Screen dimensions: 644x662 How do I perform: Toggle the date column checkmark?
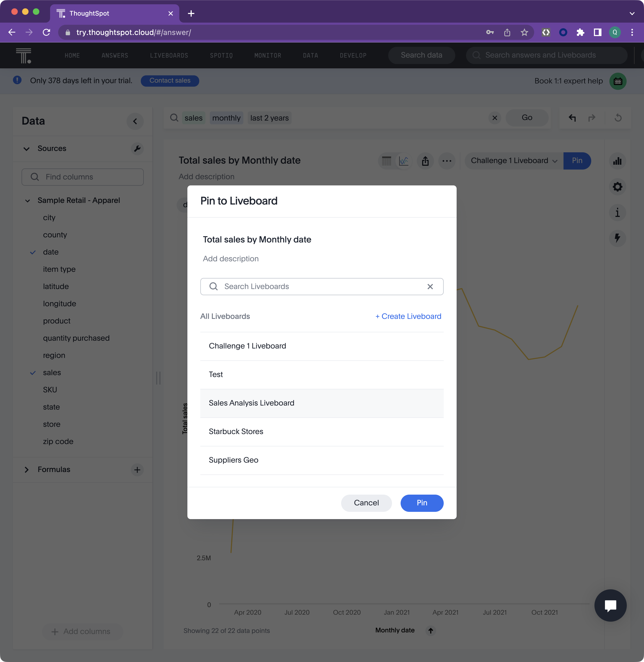[33, 252]
